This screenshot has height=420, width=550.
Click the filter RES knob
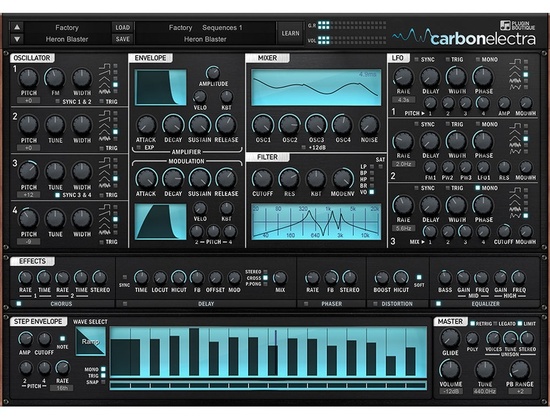click(x=289, y=179)
